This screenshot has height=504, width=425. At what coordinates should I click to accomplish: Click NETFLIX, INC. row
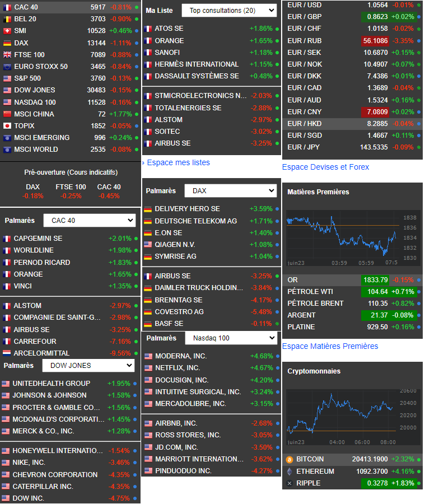[212, 368]
